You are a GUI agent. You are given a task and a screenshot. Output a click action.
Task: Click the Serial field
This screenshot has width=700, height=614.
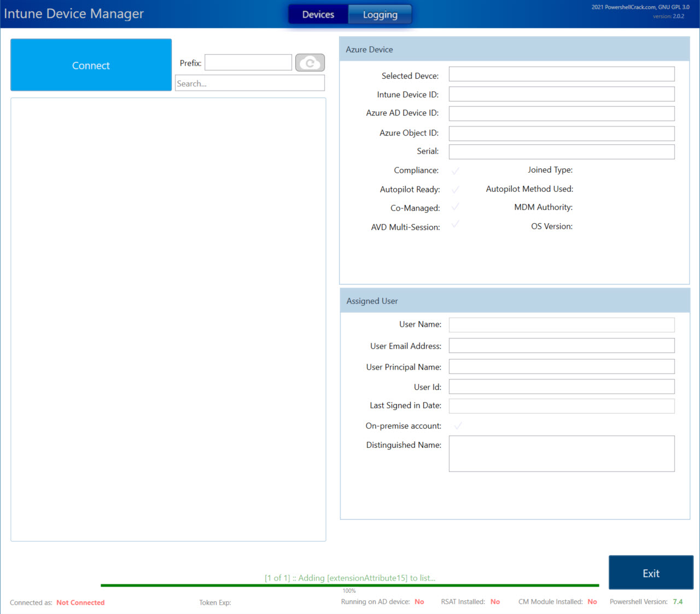[562, 151]
